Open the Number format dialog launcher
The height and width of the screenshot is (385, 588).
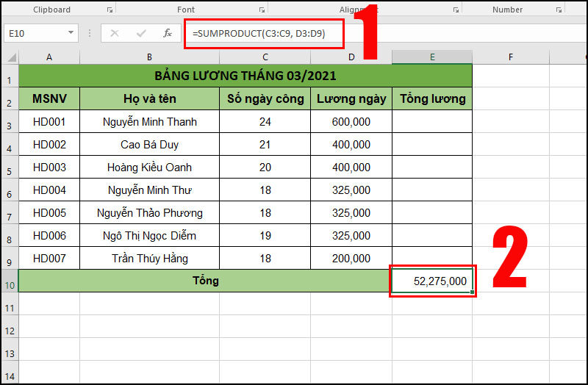pyautogui.click(x=560, y=10)
